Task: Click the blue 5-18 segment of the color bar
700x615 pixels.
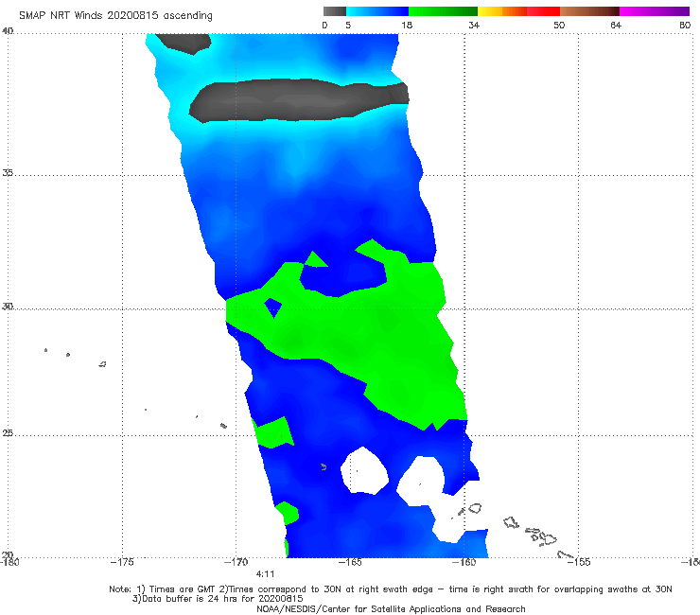Action: click(377, 11)
